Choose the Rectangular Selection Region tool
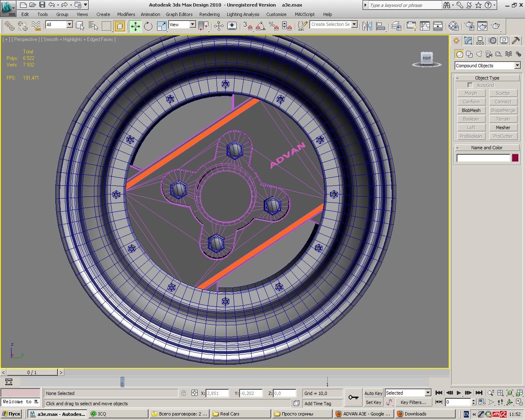 106,26
